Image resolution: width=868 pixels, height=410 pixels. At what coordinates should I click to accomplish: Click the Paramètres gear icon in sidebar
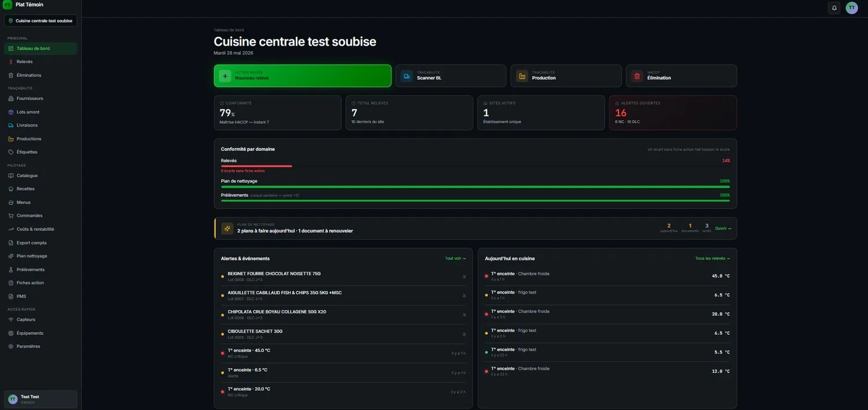click(11, 346)
